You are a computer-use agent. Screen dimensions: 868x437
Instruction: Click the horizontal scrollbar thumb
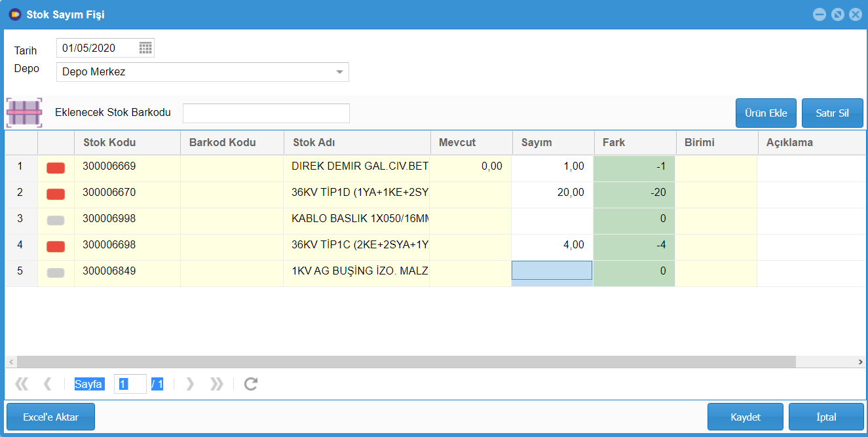pos(406,362)
